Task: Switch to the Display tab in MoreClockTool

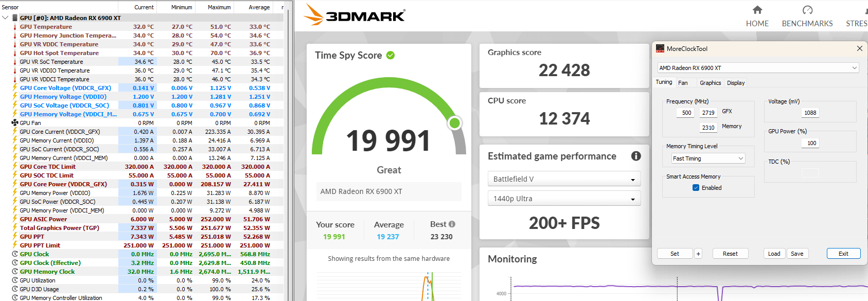Action: (736, 83)
